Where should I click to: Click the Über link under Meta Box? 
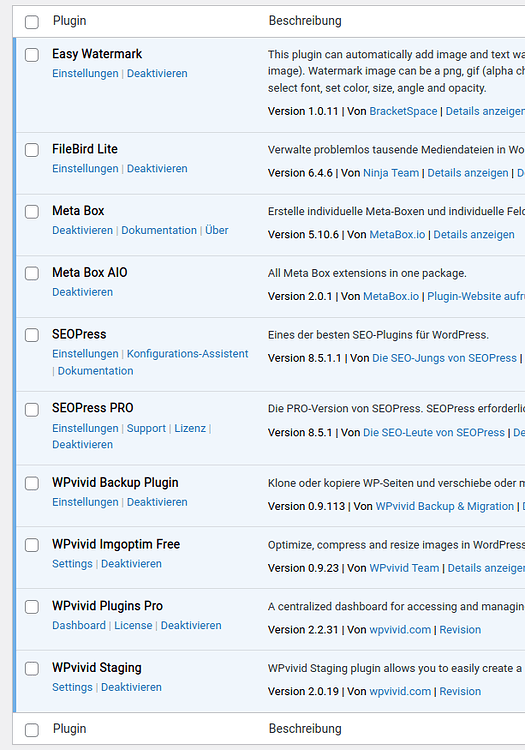click(217, 230)
